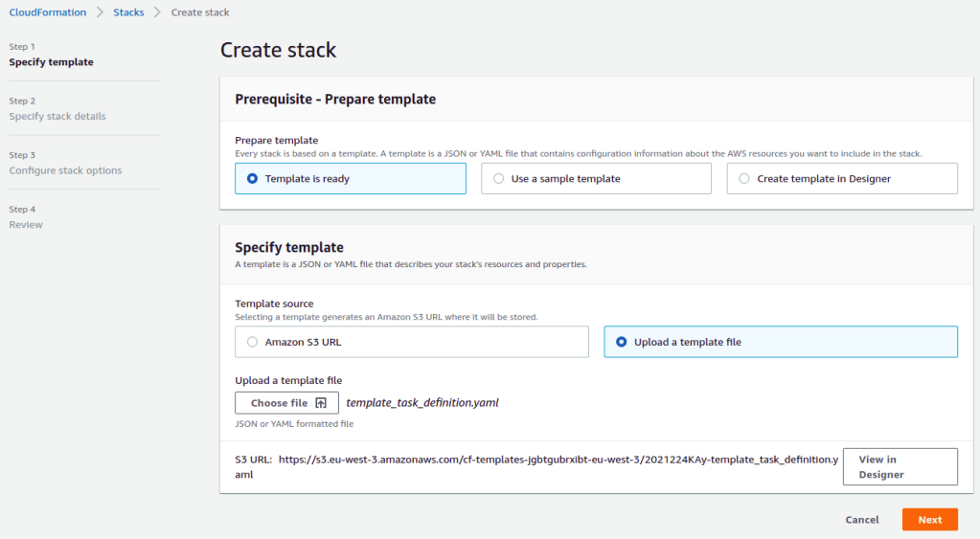Navigate to Step 2 Specify stack details
This screenshot has height=539, width=980.
(x=57, y=117)
